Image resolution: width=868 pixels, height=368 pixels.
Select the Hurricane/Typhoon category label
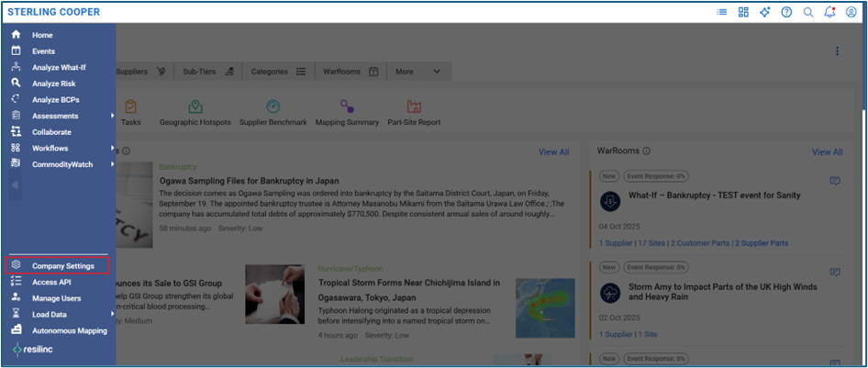click(x=351, y=268)
